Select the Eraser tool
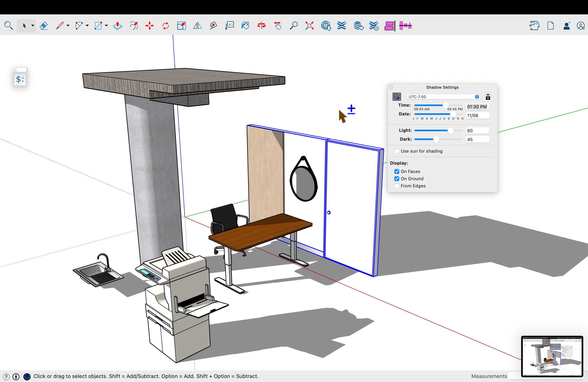 click(44, 26)
